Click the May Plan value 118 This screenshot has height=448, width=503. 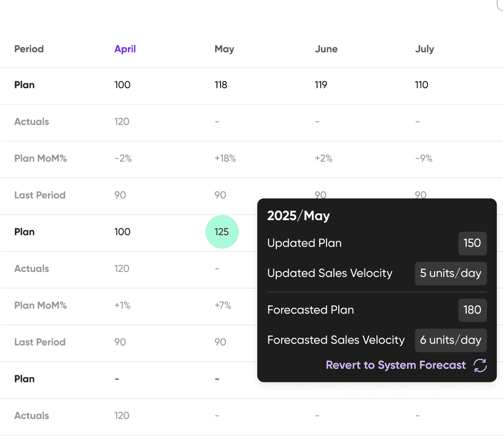tap(220, 85)
